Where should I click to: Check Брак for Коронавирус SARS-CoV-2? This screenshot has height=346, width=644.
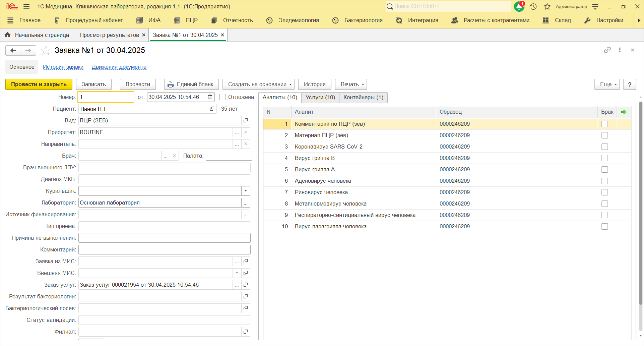(x=604, y=147)
